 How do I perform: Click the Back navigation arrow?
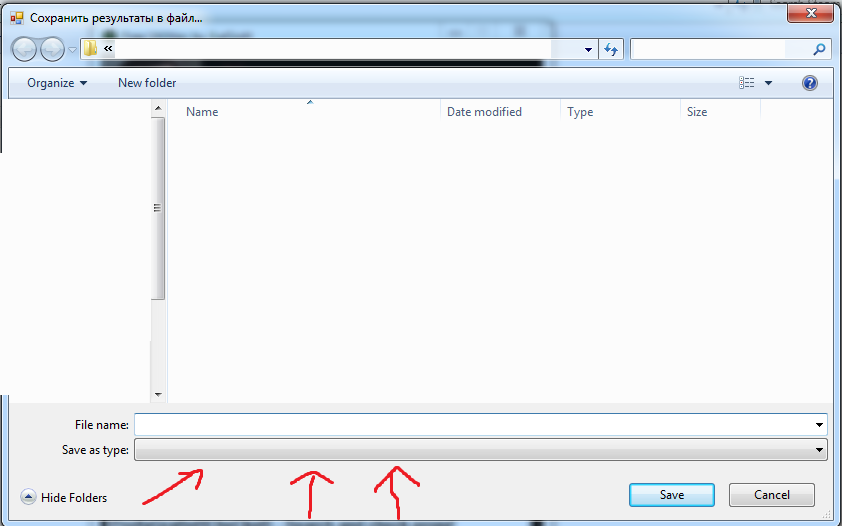(24, 50)
